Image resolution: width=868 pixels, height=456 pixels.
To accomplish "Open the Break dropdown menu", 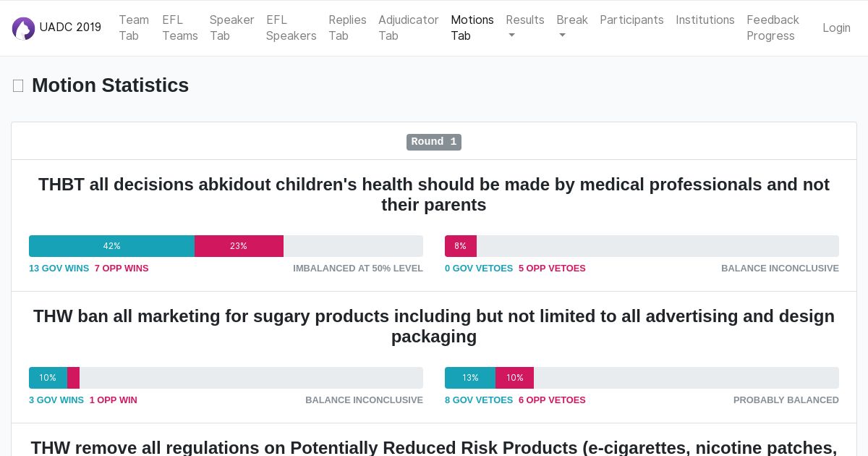I will click(572, 28).
